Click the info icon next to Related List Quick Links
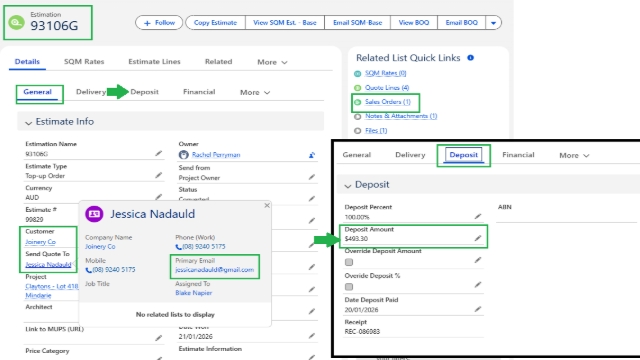The height and width of the screenshot is (360, 640). (x=471, y=58)
